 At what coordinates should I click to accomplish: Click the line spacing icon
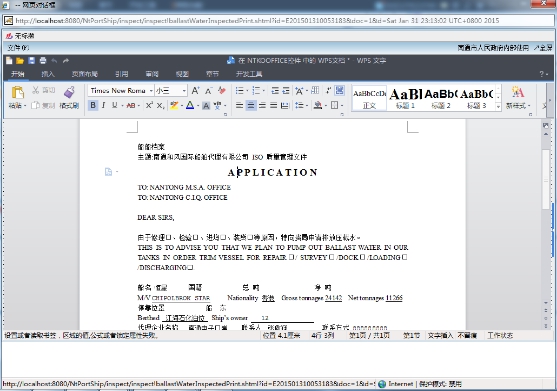pyautogui.click(x=299, y=105)
